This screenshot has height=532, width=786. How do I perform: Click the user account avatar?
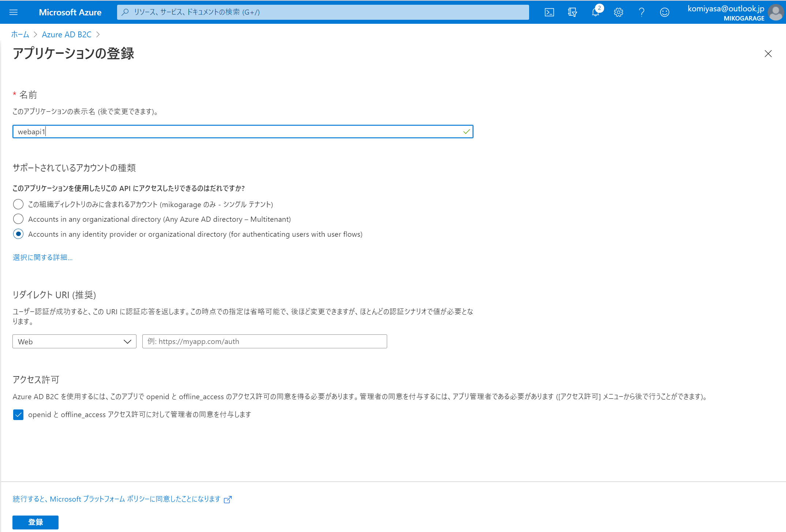coord(775,12)
